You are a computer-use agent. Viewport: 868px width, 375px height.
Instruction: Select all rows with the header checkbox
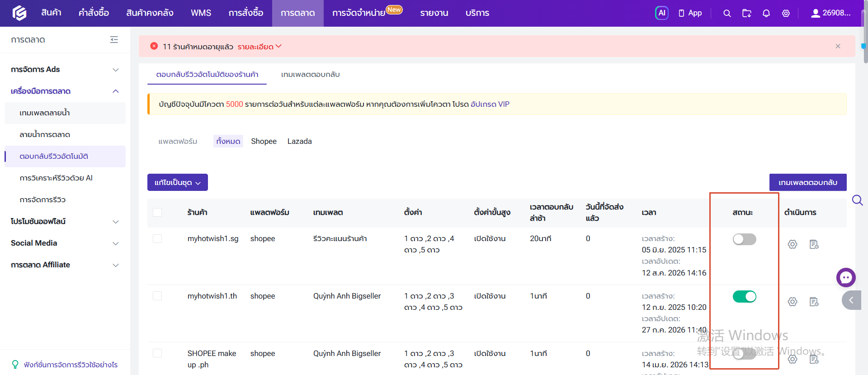coord(157,212)
